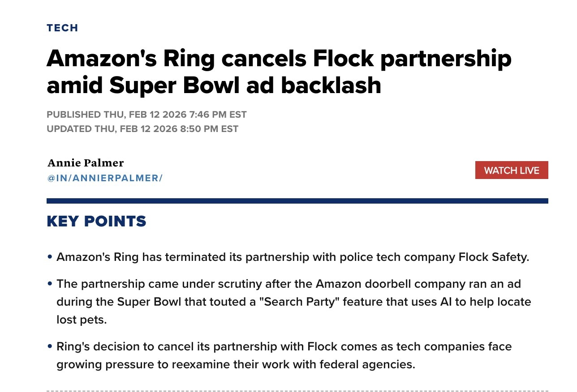Click the article headline about Ring
Image resolution: width=577 pixels, height=392 pixels.
point(279,72)
